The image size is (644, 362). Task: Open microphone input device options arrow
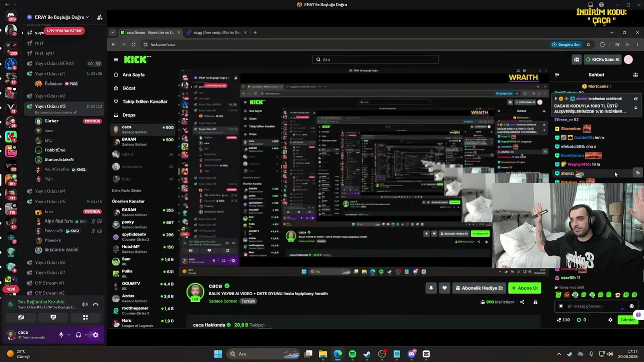tap(68, 335)
